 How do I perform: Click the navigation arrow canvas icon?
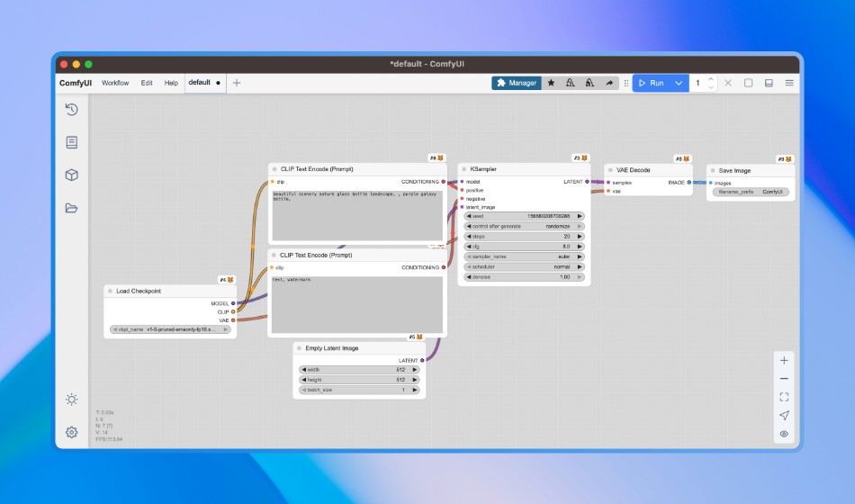pos(784,415)
